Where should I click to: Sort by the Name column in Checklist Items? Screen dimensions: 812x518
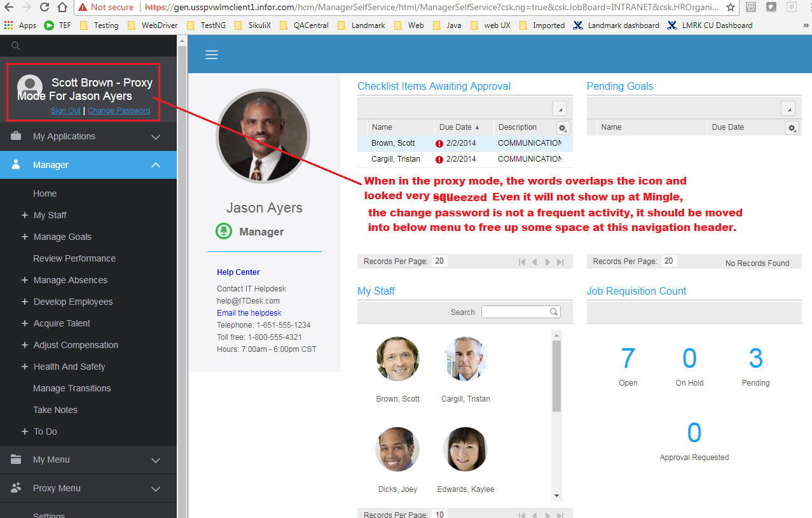pyautogui.click(x=382, y=127)
